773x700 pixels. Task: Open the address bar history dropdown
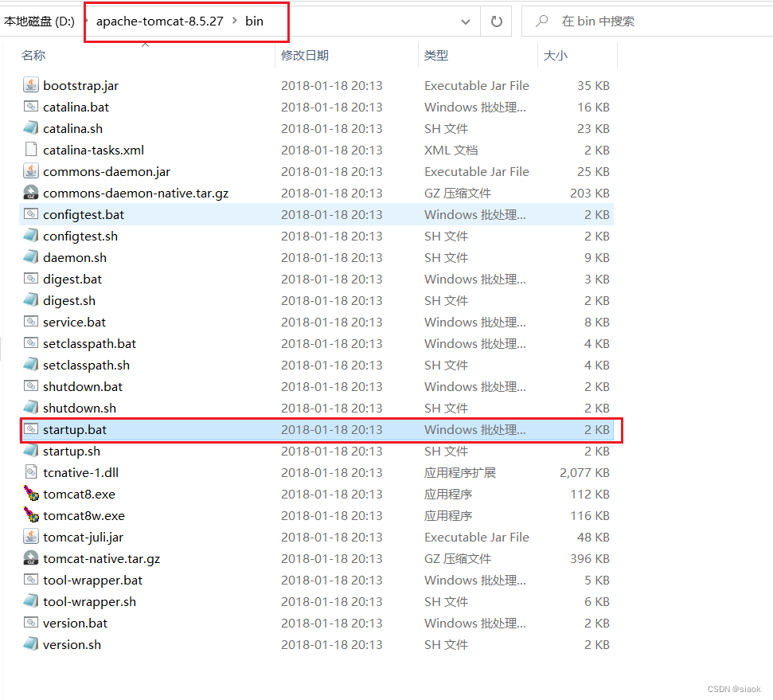click(x=466, y=22)
